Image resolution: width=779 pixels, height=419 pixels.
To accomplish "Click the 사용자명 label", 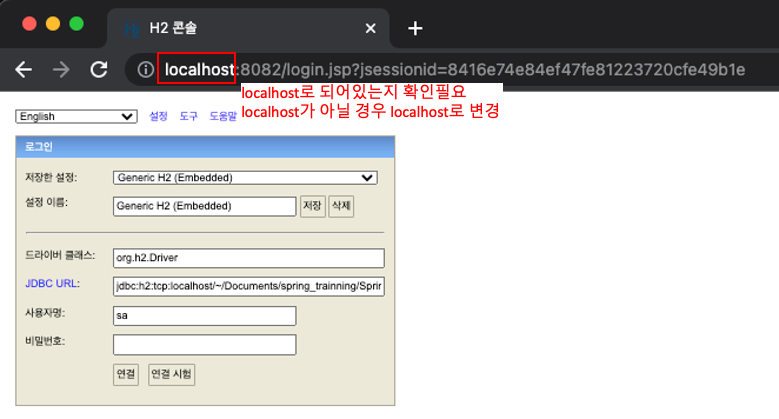I will coord(45,313).
